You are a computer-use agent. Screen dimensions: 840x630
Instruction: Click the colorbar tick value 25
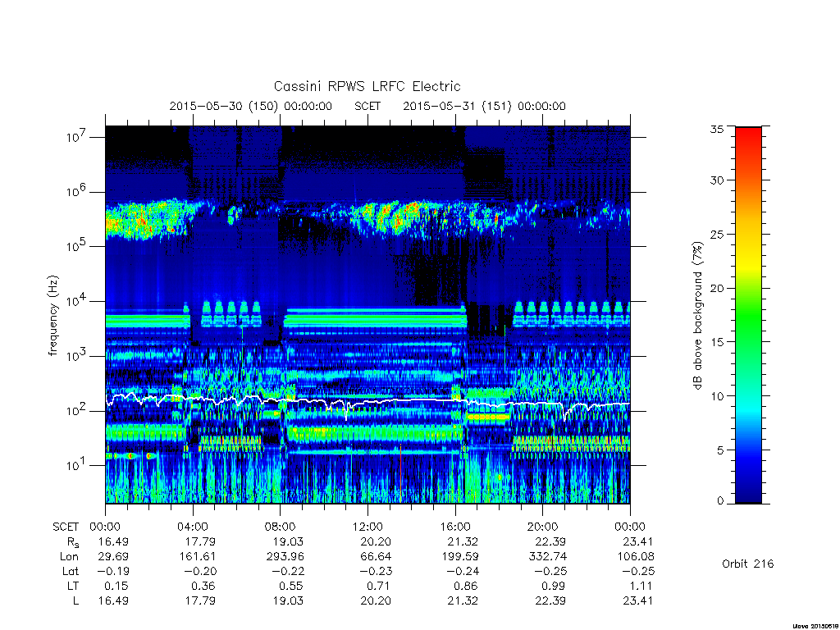[717, 235]
